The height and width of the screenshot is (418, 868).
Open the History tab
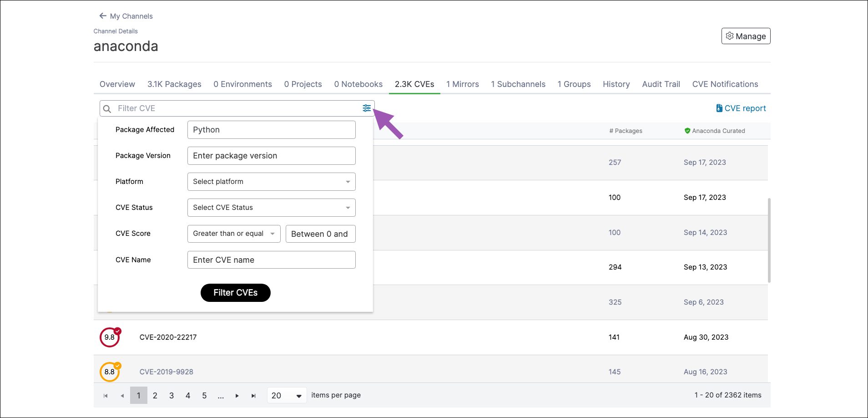click(x=616, y=84)
